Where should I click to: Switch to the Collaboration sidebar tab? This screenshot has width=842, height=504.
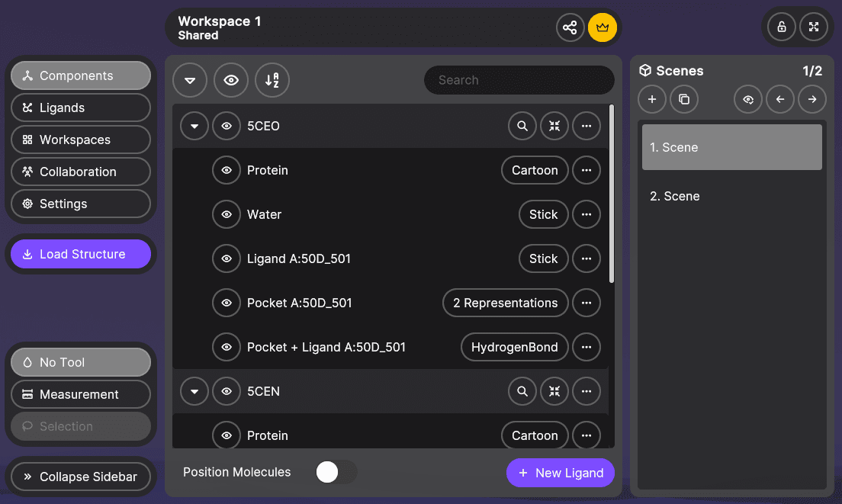click(81, 172)
